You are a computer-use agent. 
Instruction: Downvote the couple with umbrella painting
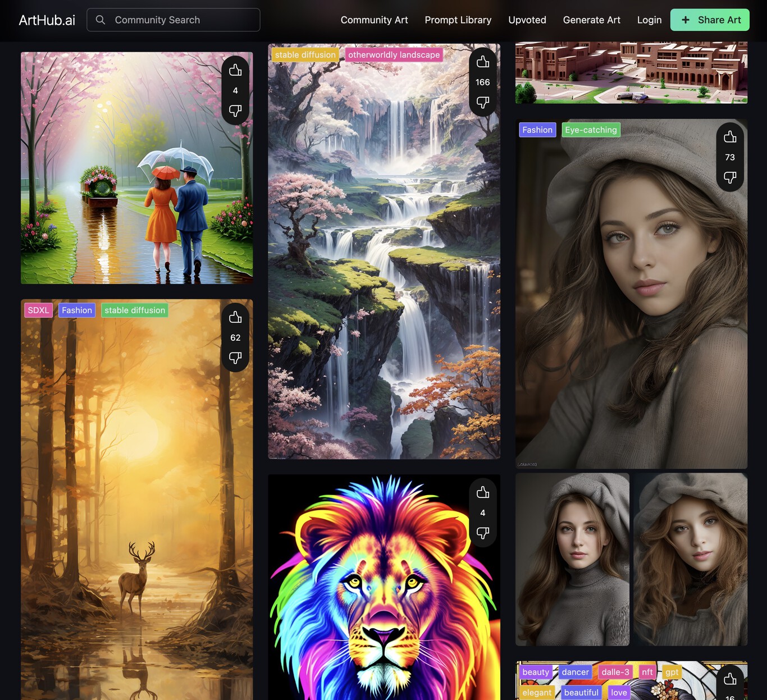click(235, 111)
